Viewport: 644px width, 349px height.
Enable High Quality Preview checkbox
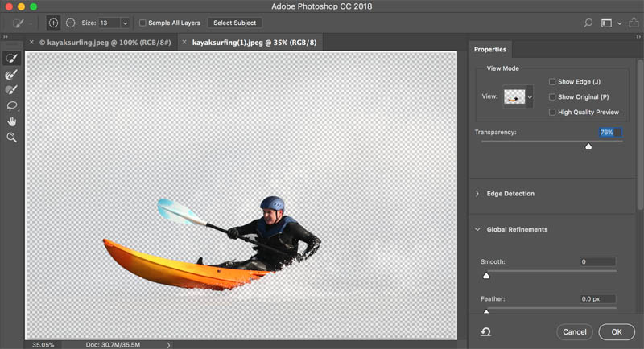click(x=552, y=113)
